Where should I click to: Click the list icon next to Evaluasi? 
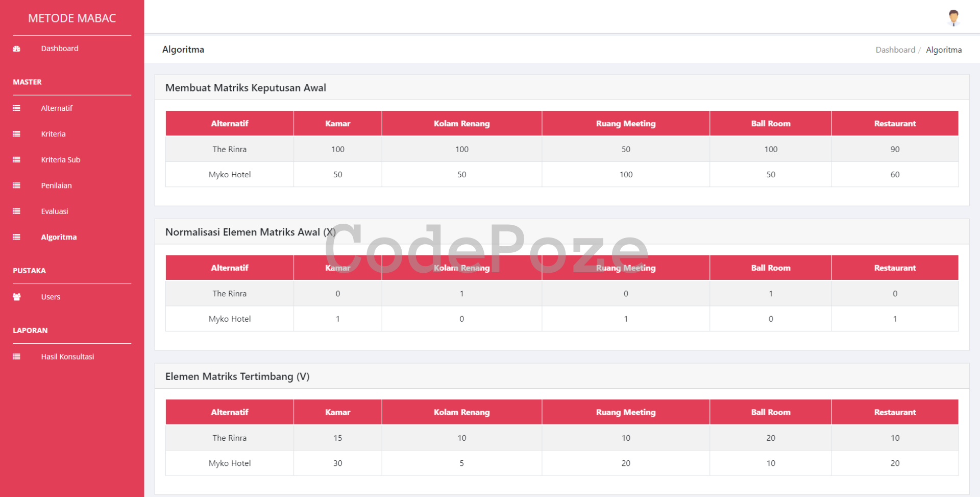click(x=16, y=211)
